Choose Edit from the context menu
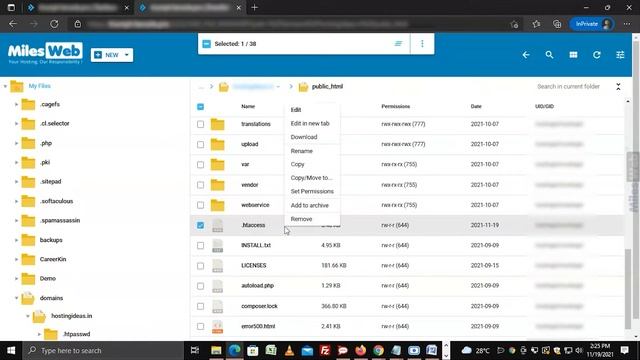The width and height of the screenshot is (640, 360). coord(296,110)
